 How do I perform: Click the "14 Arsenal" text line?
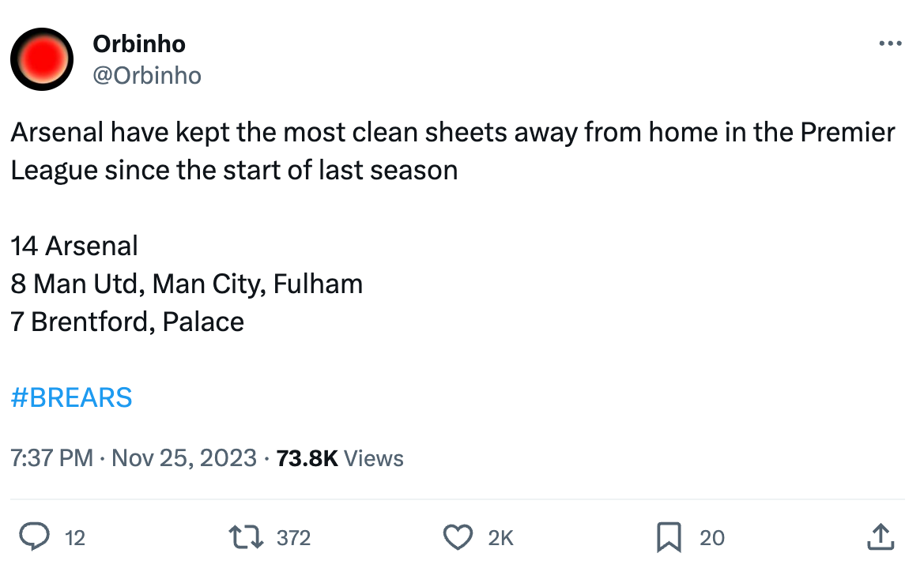click(74, 246)
